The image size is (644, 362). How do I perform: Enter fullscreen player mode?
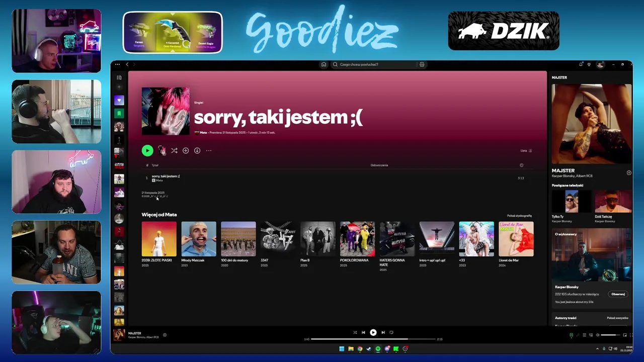pyautogui.click(x=631, y=335)
